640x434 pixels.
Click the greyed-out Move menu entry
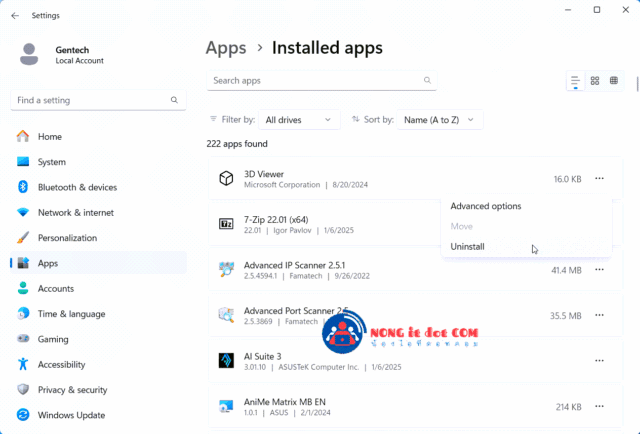click(462, 226)
